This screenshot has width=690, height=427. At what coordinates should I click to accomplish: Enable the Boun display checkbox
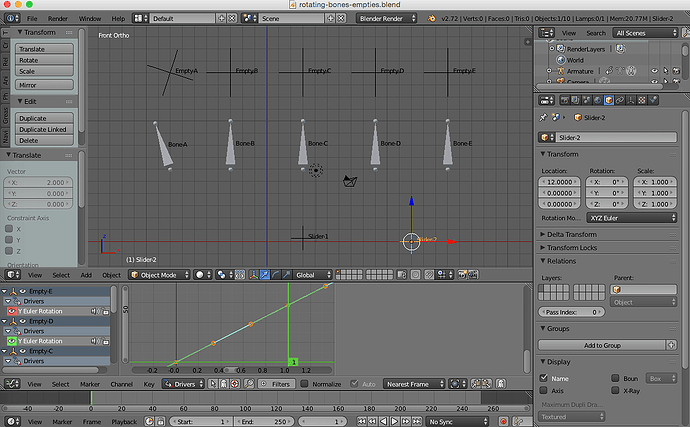[616, 378]
